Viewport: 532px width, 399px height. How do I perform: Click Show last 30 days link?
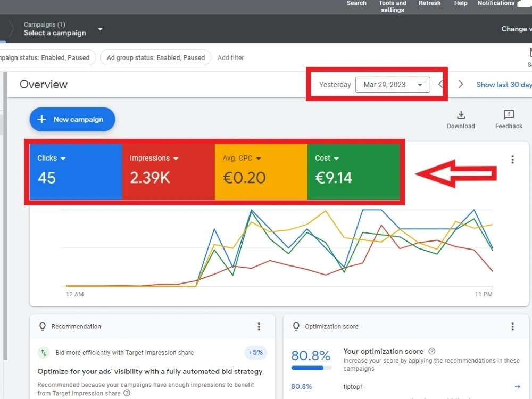(x=504, y=85)
